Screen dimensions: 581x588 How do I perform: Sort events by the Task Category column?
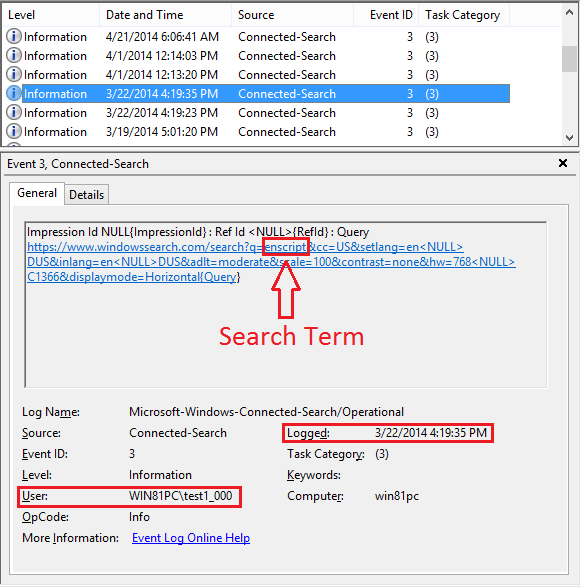pyautogui.click(x=464, y=15)
